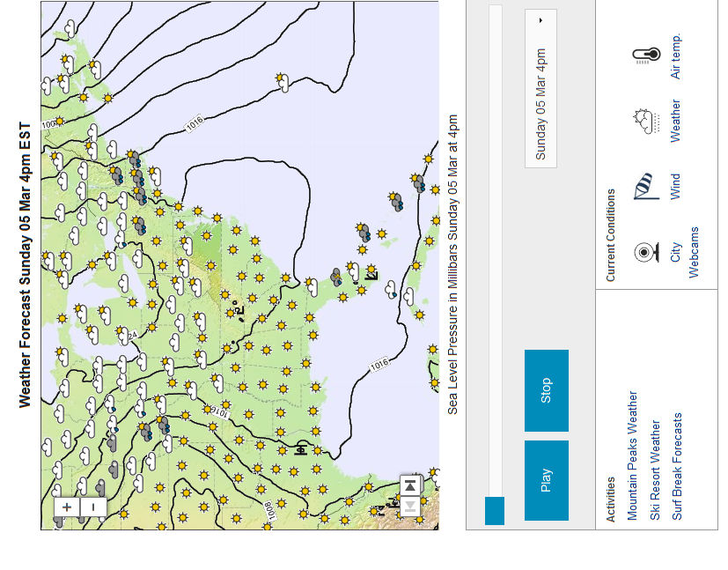Skip to the last forecast frame
The width and height of the screenshot is (728, 570).
(x=409, y=483)
